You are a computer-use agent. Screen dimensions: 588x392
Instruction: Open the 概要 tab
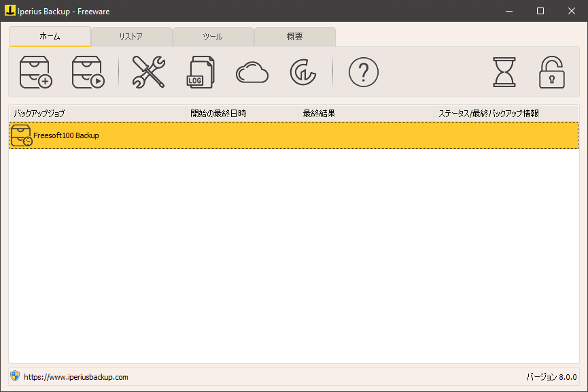pyautogui.click(x=295, y=37)
